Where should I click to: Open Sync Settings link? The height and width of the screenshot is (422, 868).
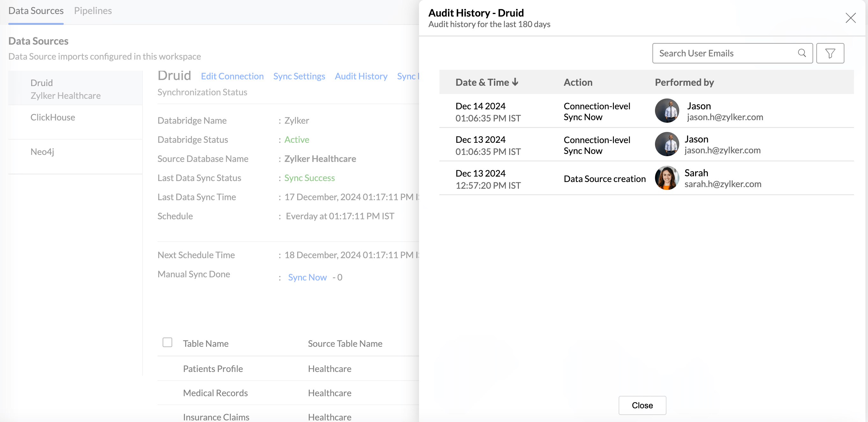click(x=299, y=76)
